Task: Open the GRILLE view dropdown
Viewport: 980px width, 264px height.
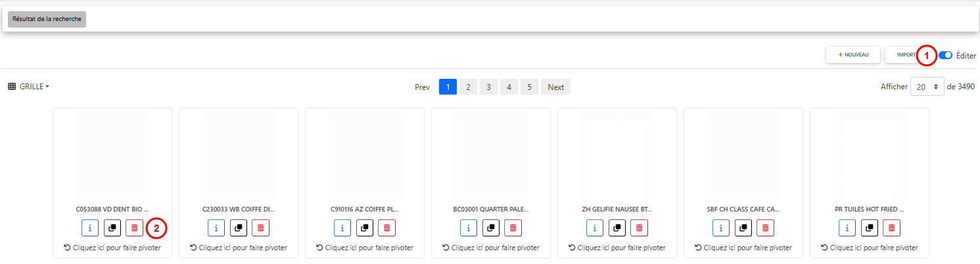Action: point(29,87)
